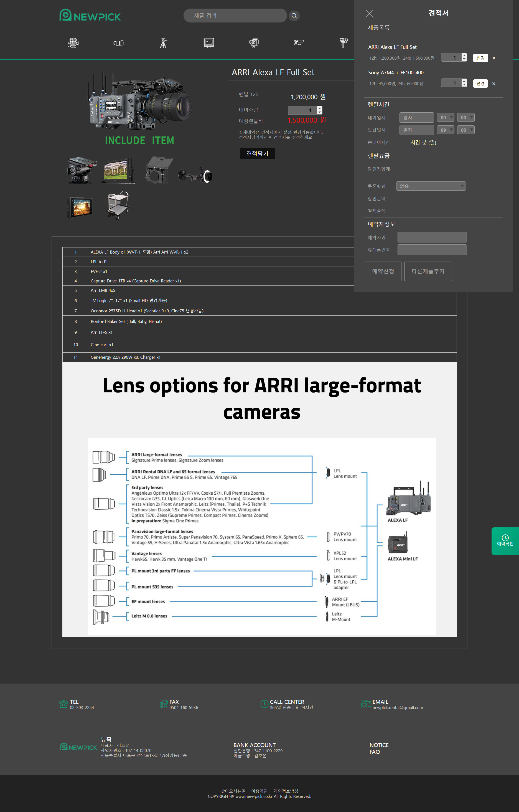
Task: Open the 쿠폰할인 dropdown
Action: pos(431,186)
